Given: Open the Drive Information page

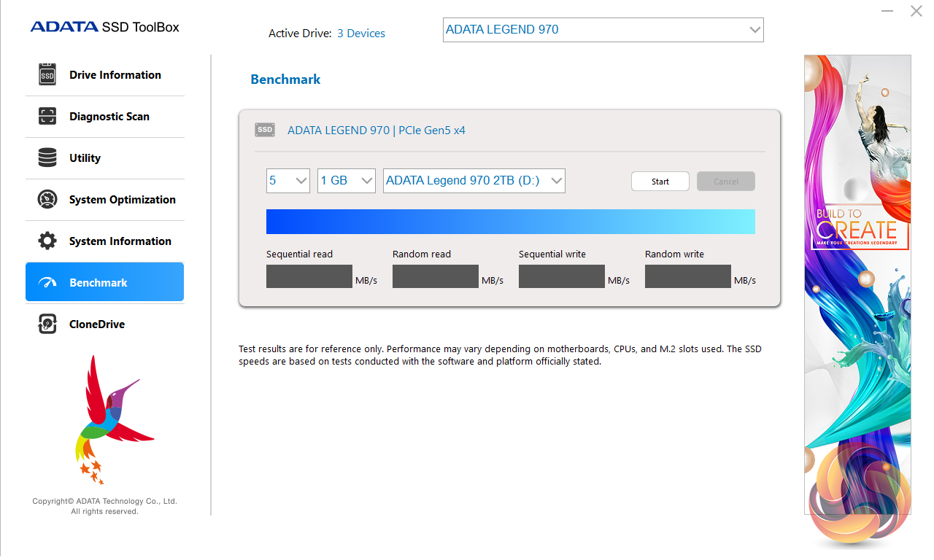Looking at the screenshot, I should coord(105,75).
